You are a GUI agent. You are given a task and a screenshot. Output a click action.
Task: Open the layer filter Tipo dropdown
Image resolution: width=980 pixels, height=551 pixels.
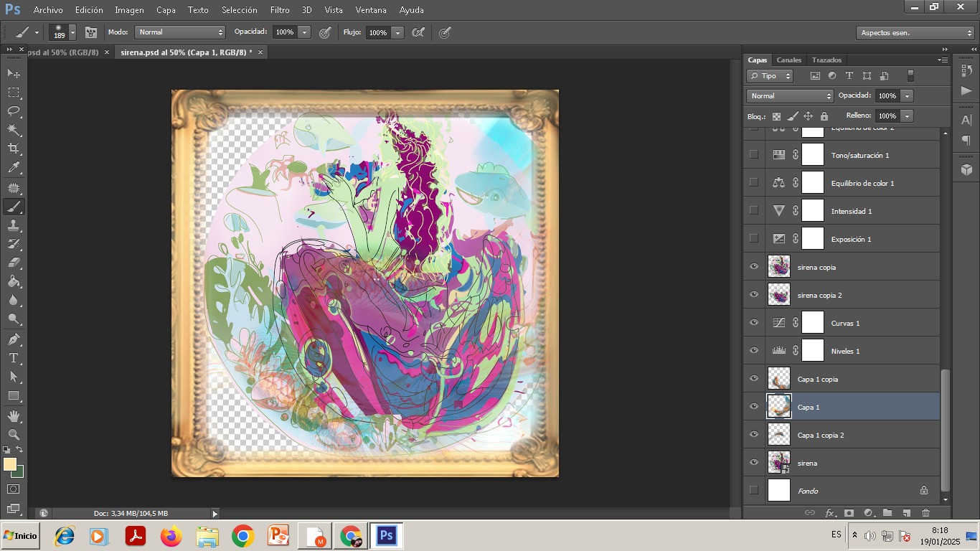tap(769, 76)
